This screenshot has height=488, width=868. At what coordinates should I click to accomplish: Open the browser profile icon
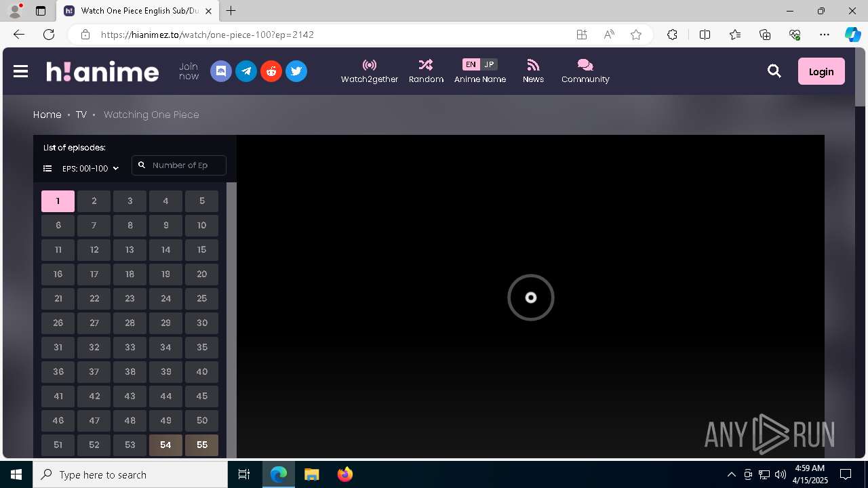tap(15, 11)
